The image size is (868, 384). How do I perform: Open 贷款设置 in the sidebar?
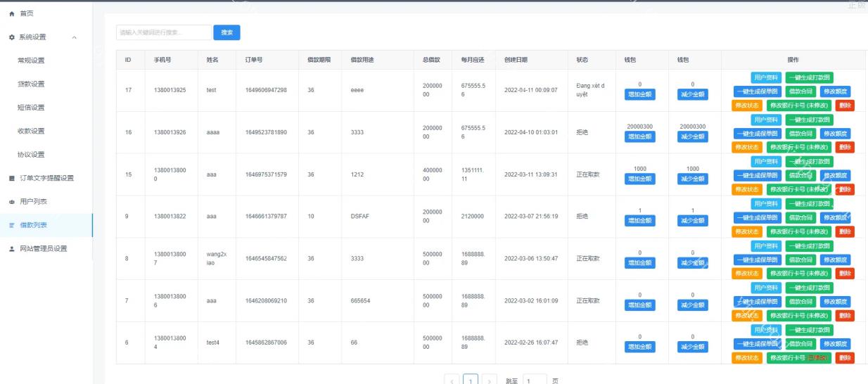[31, 84]
